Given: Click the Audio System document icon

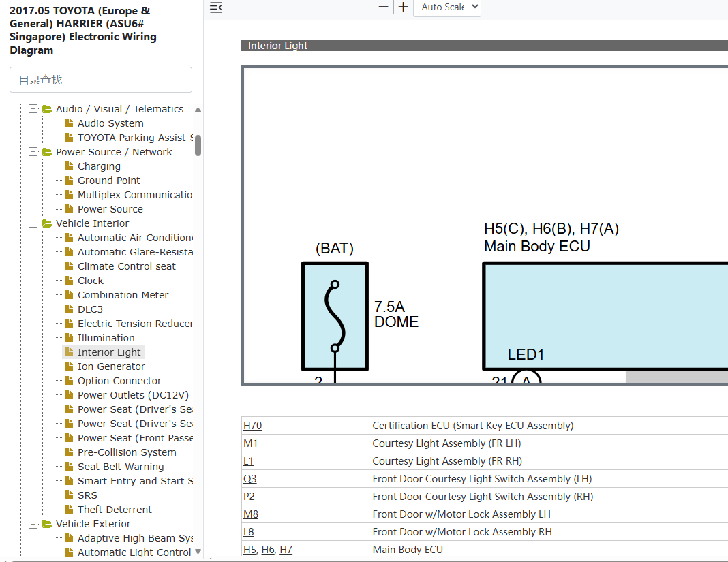Looking at the screenshot, I should click(x=69, y=123).
